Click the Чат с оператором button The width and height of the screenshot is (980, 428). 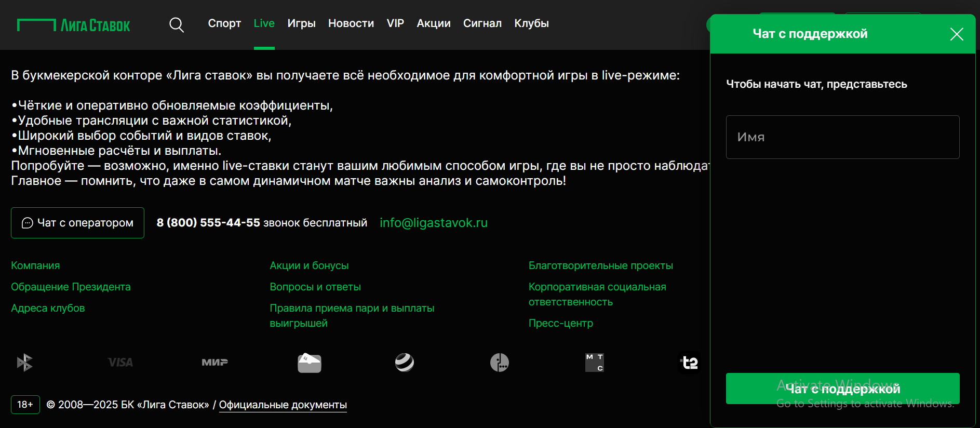(77, 223)
